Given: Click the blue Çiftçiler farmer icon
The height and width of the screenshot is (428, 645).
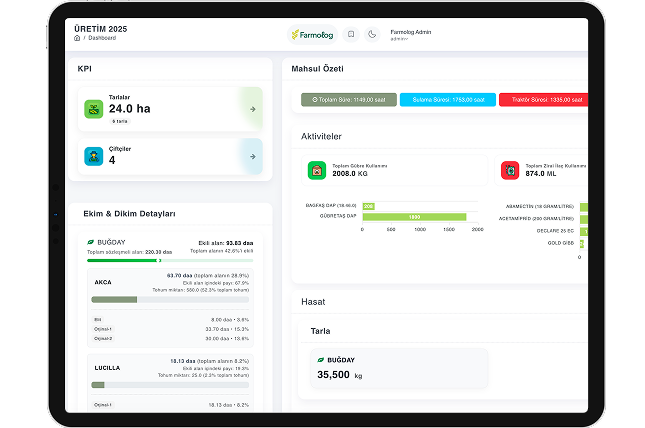Looking at the screenshot, I should tap(93, 156).
